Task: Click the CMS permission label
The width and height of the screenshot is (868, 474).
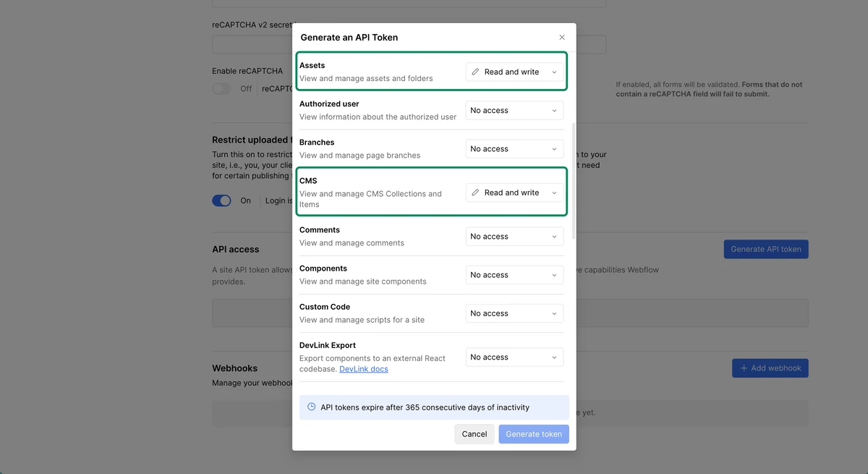Action: click(308, 181)
